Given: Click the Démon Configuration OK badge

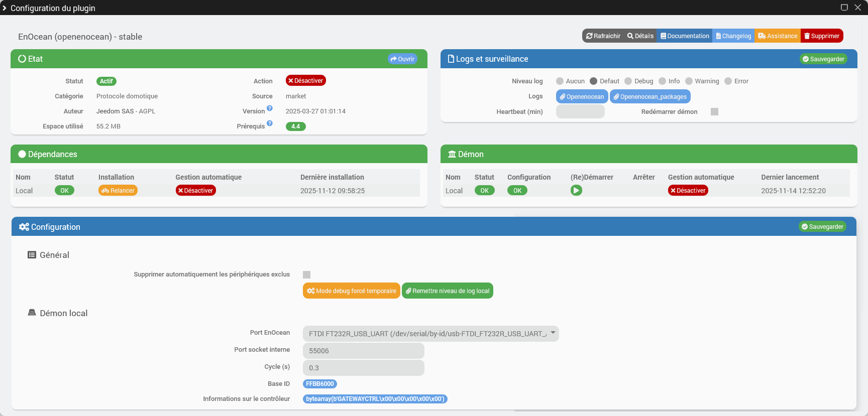Looking at the screenshot, I should pyautogui.click(x=517, y=191).
